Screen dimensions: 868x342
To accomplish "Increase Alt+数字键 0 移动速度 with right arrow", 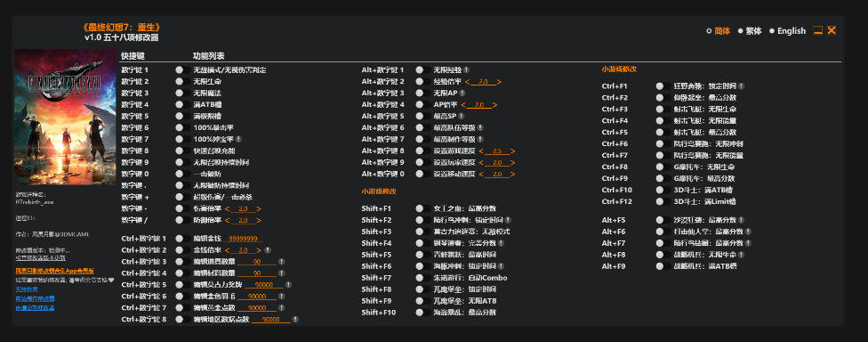I will [513, 175].
